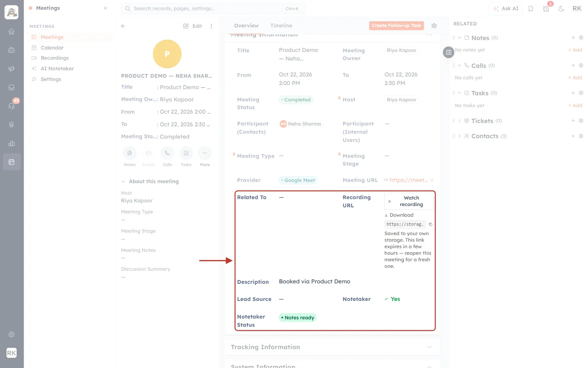Switch to the Timeline tab
Image resolution: width=588 pixels, height=368 pixels.
pos(281,25)
